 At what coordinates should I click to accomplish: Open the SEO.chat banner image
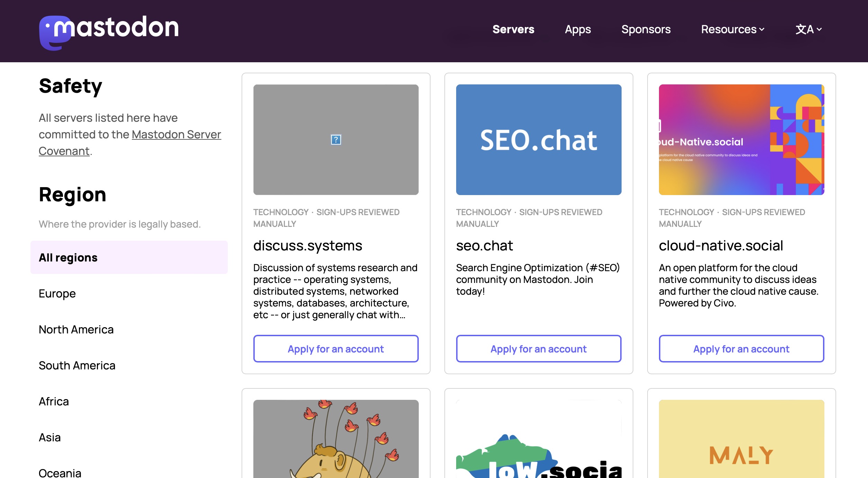539,140
